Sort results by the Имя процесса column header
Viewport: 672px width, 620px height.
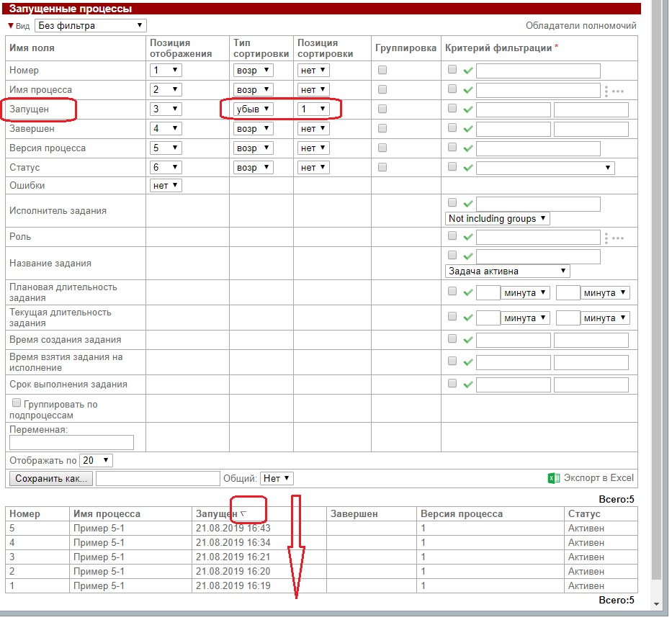point(107,514)
